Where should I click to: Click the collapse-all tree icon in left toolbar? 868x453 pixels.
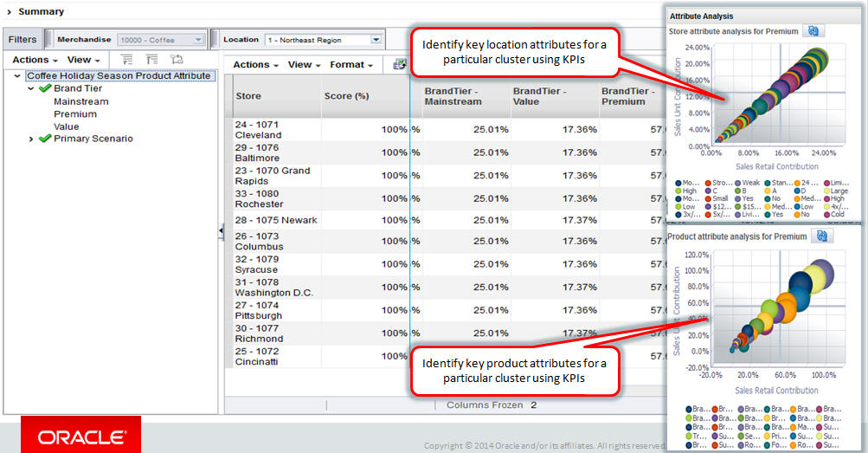click(151, 59)
